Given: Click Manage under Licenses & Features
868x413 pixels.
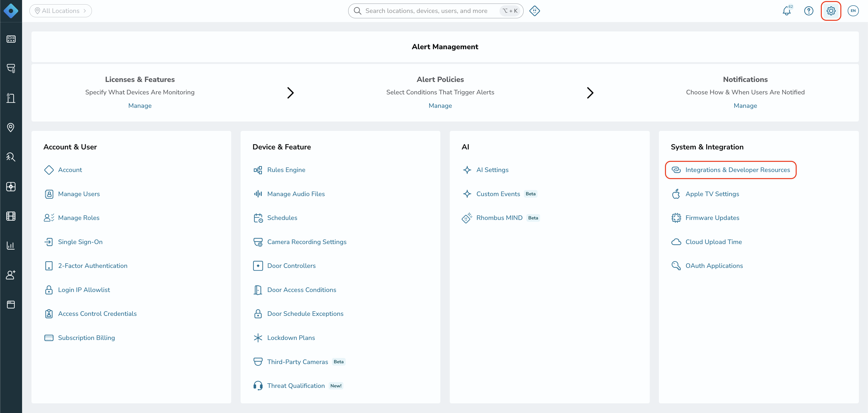Looking at the screenshot, I should [x=140, y=106].
